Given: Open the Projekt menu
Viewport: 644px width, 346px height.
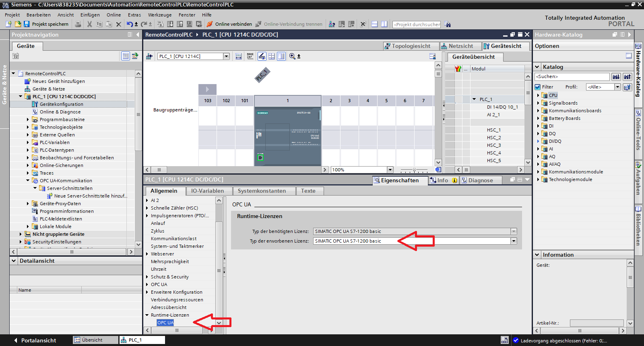Looking at the screenshot, I should (12, 15).
